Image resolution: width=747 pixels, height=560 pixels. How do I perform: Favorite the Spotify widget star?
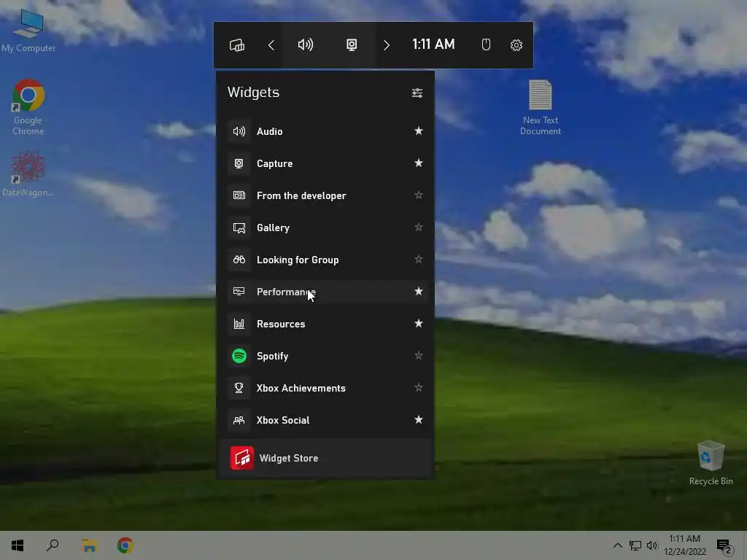[418, 355]
